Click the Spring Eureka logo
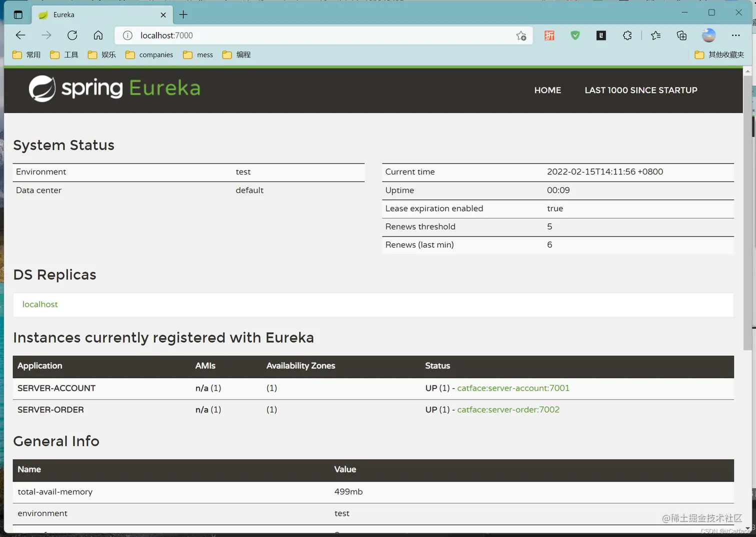Image resolution: width=756 pixels, height=537 pixels. [x=114, y=88]
